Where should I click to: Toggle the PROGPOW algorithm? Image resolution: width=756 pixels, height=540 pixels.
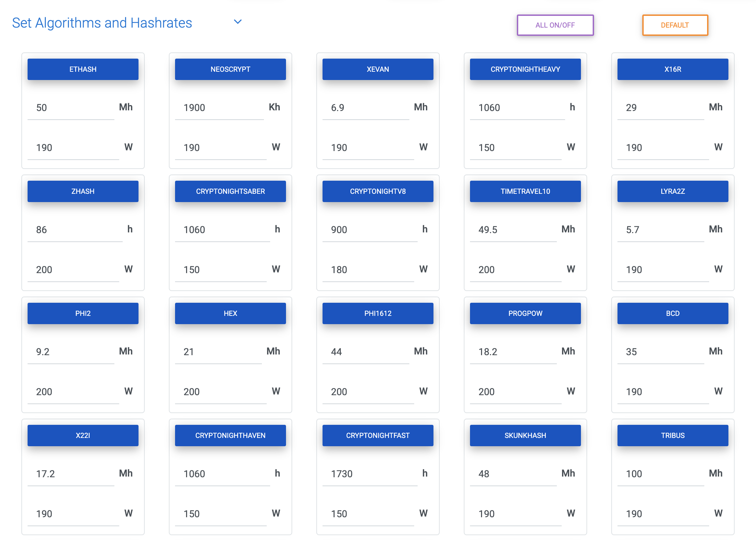point(525,313)
